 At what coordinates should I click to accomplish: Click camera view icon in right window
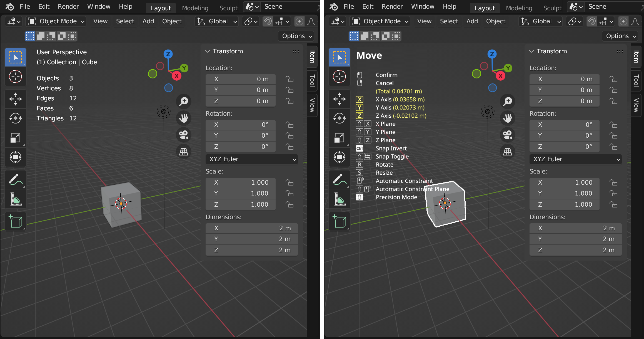tap(508, 135)
